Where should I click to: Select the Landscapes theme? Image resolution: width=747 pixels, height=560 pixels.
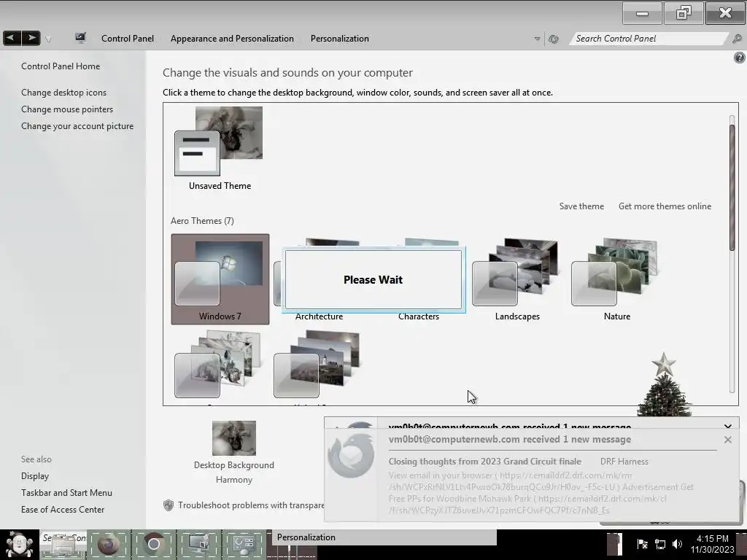517,279
